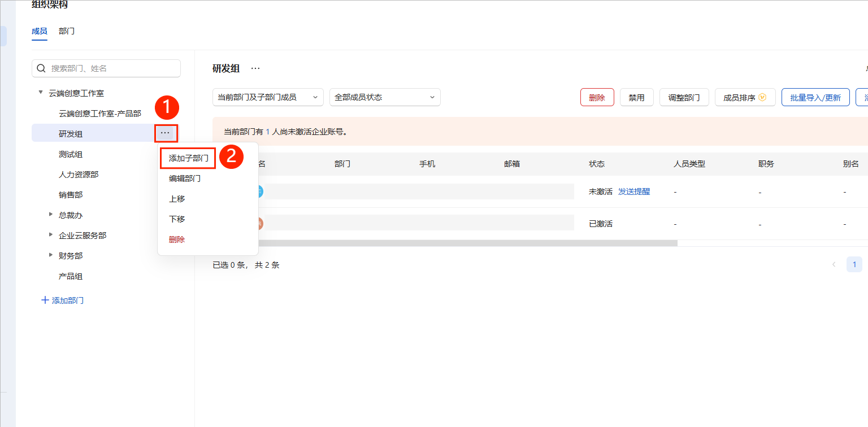Viewport: 868px width, 427px height.
Task: Select 人力资源部 in the department tree
Action: click(79, 175)
